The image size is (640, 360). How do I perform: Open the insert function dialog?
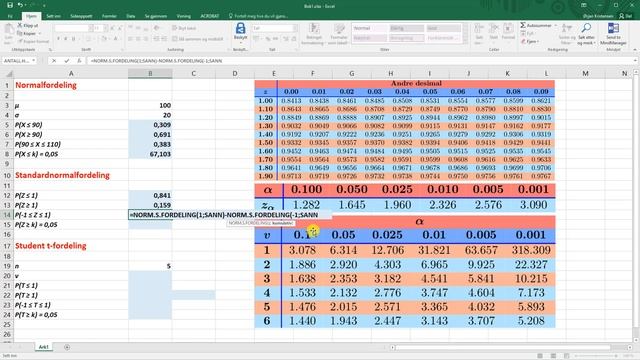point(79,61)
